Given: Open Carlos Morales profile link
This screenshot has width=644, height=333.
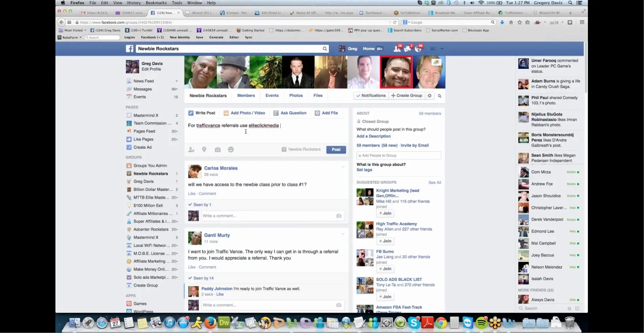Looking at the screenshot, I should tap(221, 168).
